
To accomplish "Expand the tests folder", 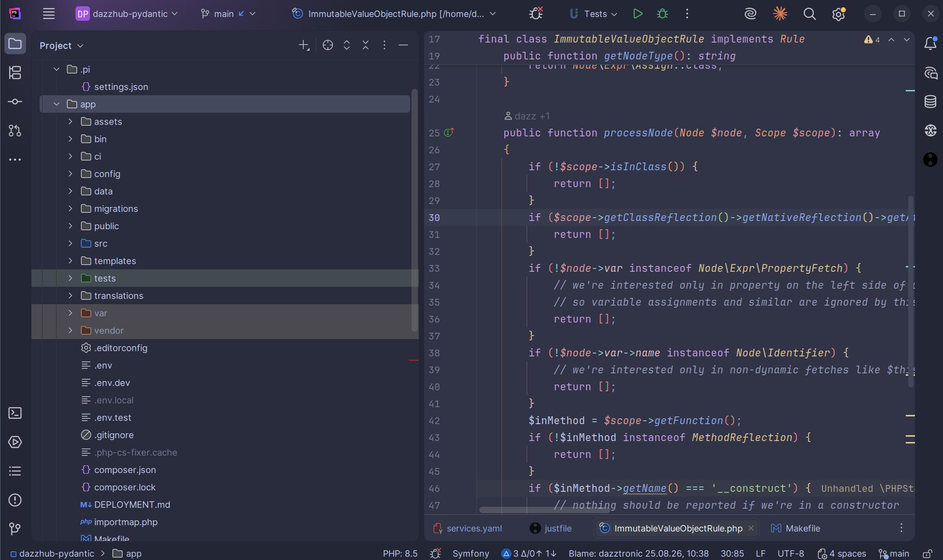I will pos(70,278).
